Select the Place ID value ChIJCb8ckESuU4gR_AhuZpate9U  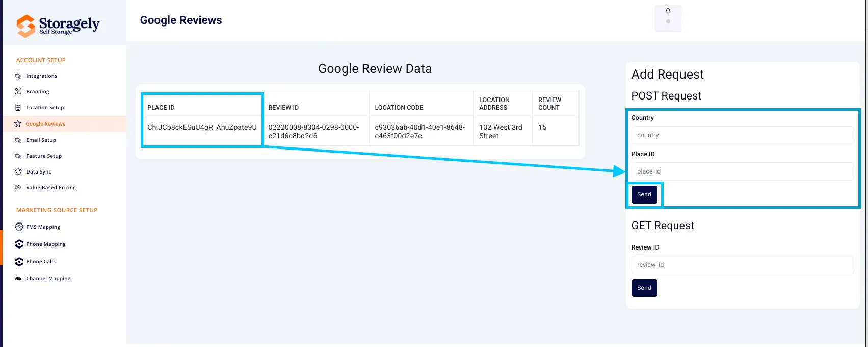click(x=202, y=127)
